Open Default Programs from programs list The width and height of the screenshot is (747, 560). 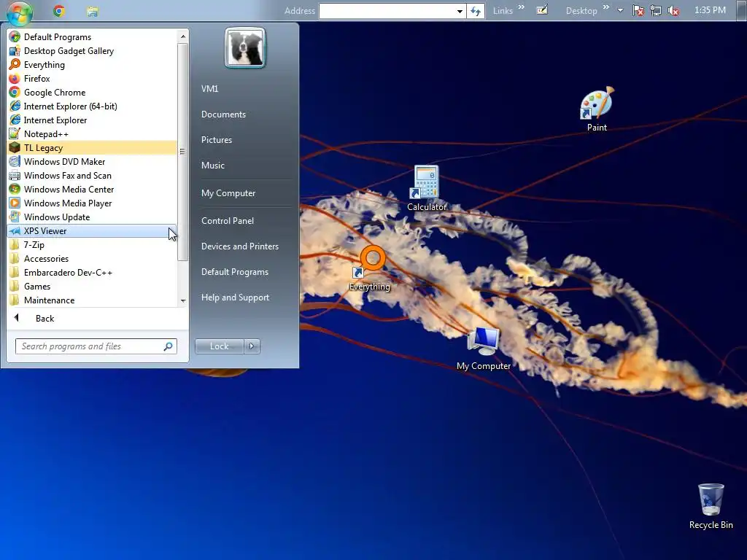[x=92, y=37]
